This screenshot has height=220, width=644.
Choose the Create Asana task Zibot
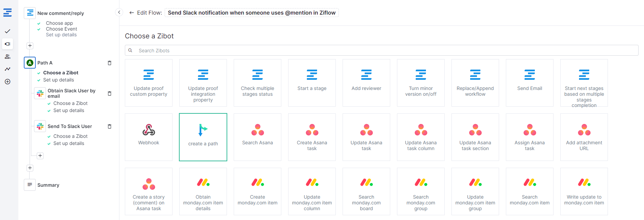point(312,137)
